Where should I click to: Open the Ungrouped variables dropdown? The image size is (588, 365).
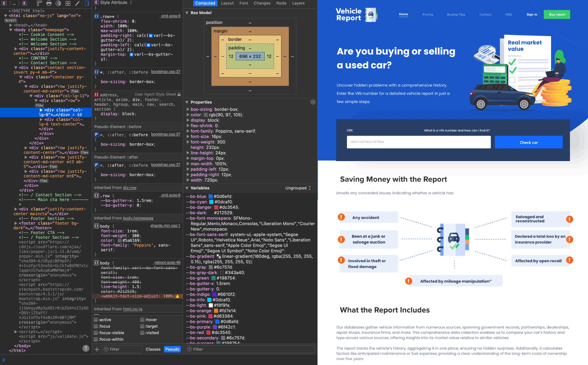click(298, 188)
